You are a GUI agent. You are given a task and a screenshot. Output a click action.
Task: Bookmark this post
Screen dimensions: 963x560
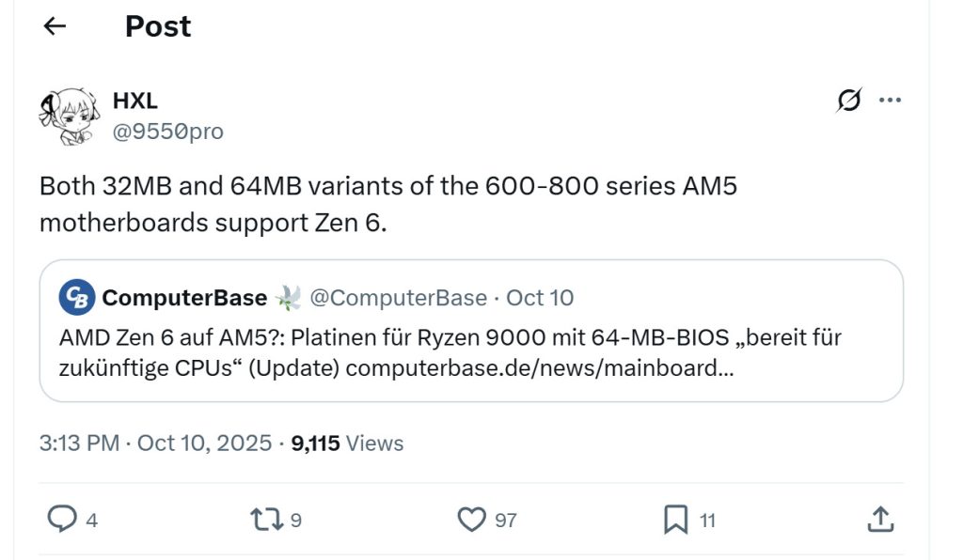tap(675, 519)
